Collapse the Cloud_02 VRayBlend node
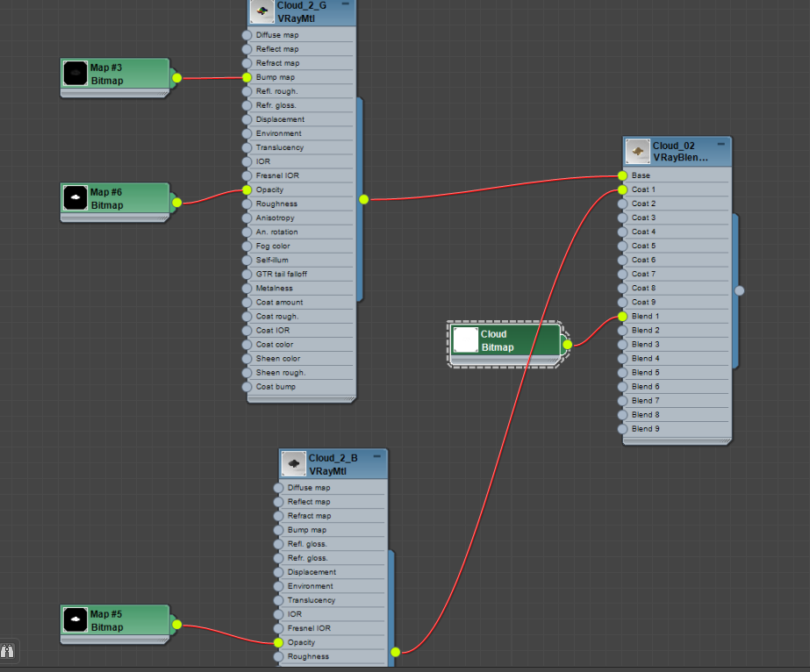Image resolution: width=810 pixels, height=672 pixels. pos(720,144)
